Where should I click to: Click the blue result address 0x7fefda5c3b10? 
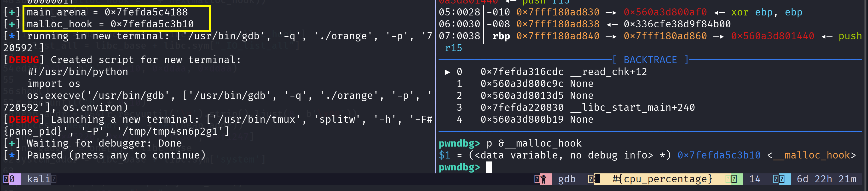pos(719,155)
